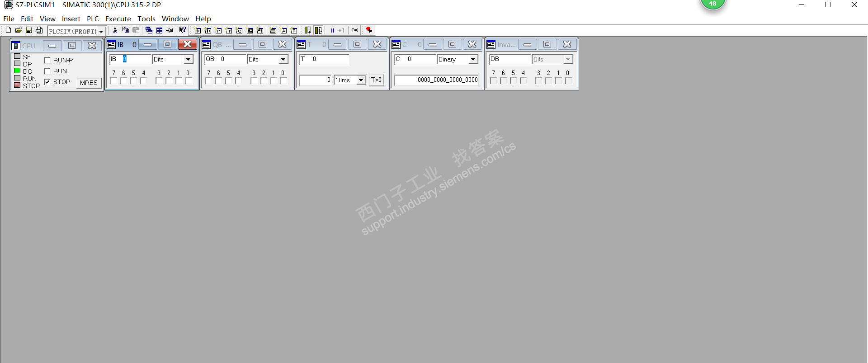
Task: Cut selection with scissors icon
Action: [x=115, y=30]
